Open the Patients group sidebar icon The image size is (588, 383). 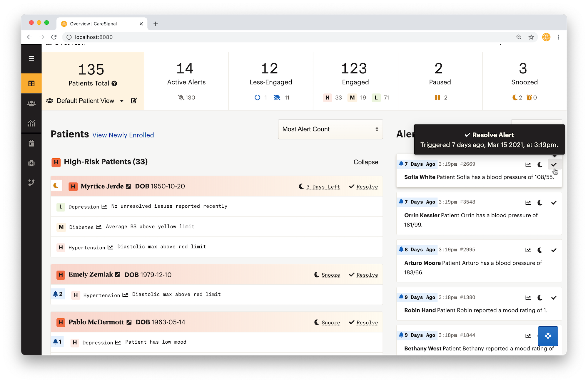click(31, 104)
